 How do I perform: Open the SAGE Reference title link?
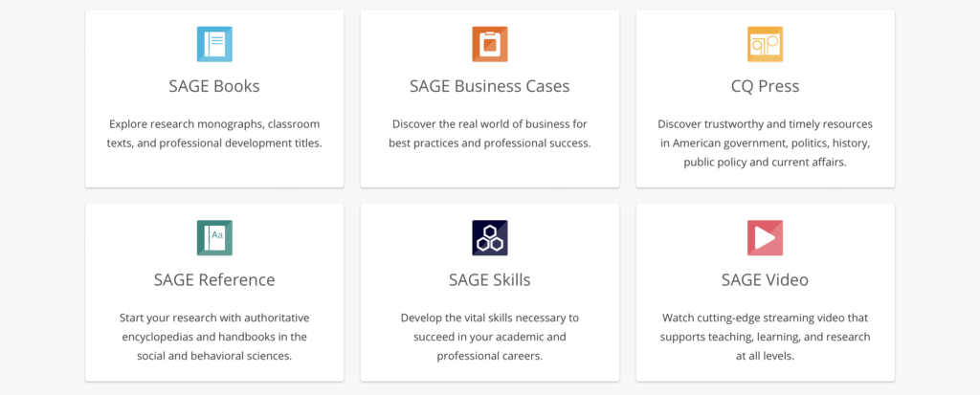(214, 279)
